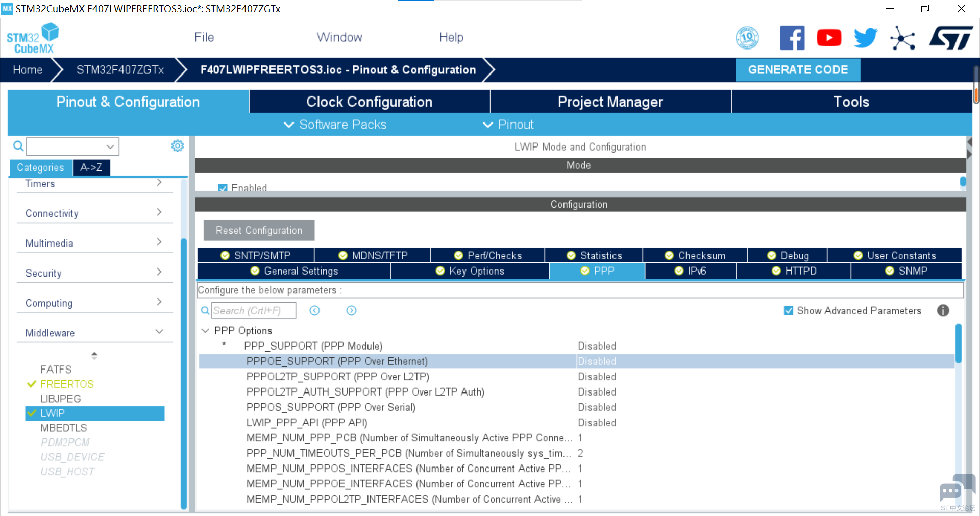Open the Facebook icon link
Image resolution: width=980 pixels, height=516 pixels.
(792, 38)
